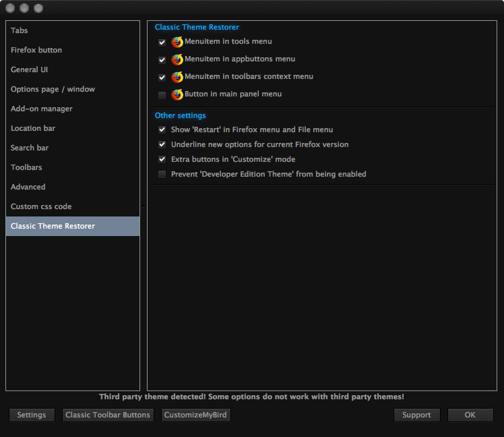Screen dimensions: 504x437
Task: Click the Firefox icon beside 'Menuitem in tools menu'
Action: pos(177,42)
